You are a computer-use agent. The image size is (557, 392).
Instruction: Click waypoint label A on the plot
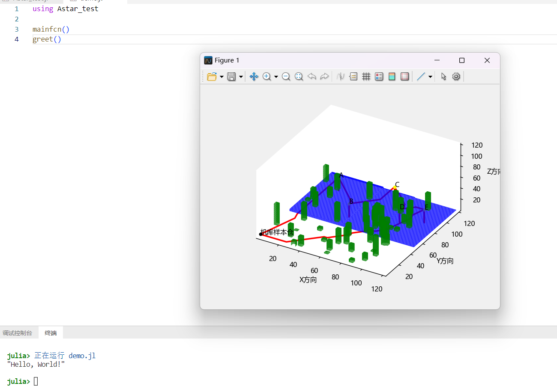(341, 175)
